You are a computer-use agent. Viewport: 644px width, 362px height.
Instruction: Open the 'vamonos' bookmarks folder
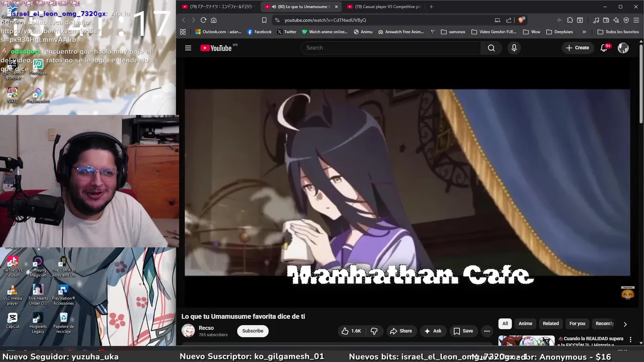coord(453,32)
